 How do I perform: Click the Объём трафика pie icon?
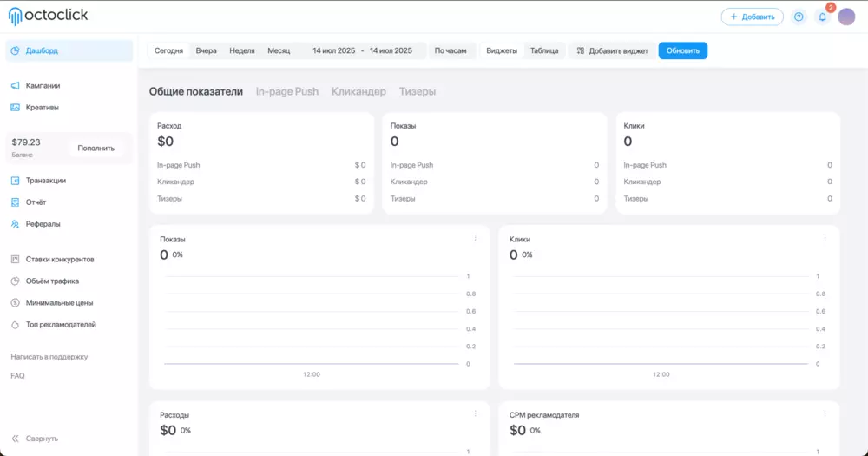click(15, 281)
